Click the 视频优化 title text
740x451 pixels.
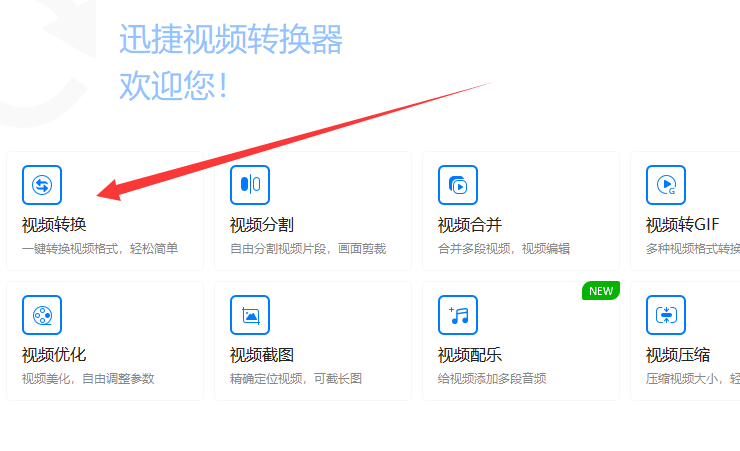[x=54, y=355]
